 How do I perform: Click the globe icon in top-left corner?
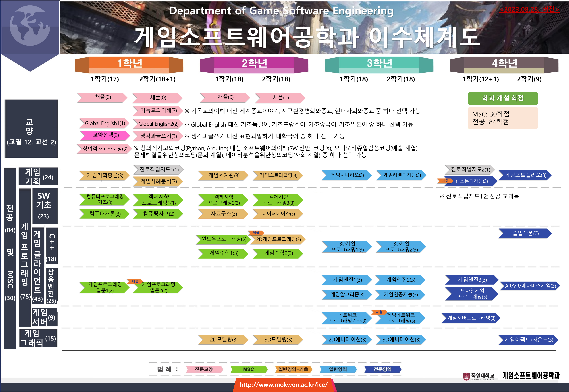click(x=30, y=26)
